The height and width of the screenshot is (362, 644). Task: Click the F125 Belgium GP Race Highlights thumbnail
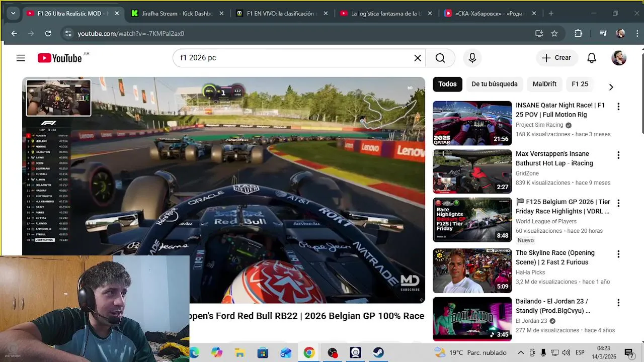coord(472,220)
